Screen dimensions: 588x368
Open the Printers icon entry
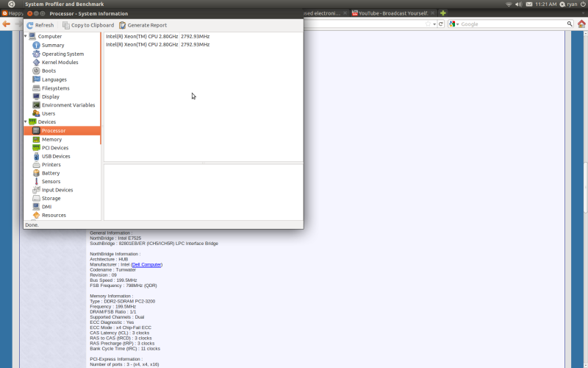[36, 164]
